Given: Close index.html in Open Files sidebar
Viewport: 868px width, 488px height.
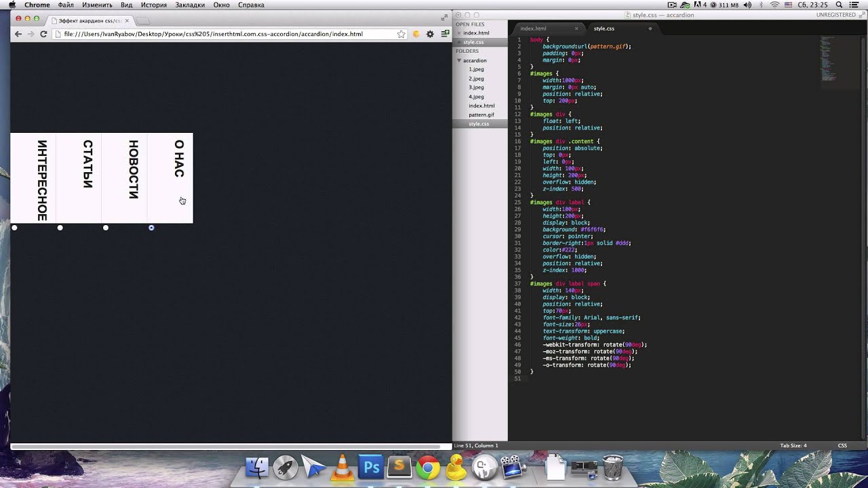Looking at the screenshot, I should pos(458,33).
